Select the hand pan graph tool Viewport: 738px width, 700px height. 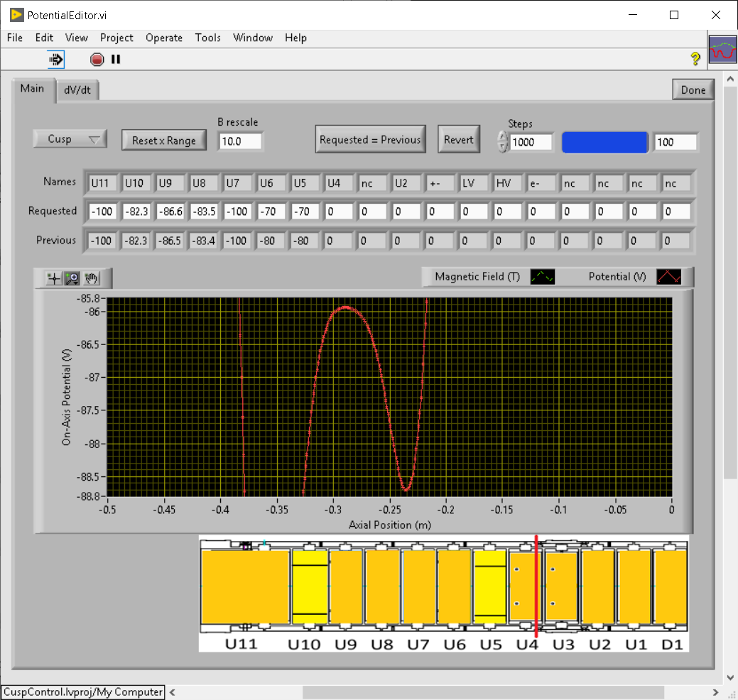91,279
